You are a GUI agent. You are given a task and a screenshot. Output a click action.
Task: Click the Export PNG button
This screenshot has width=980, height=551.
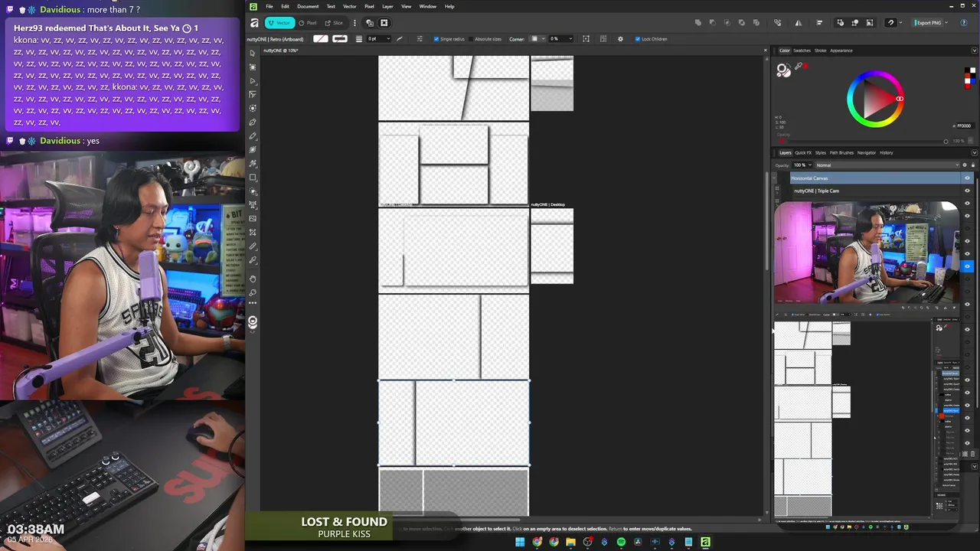click(x=926, y=23)
